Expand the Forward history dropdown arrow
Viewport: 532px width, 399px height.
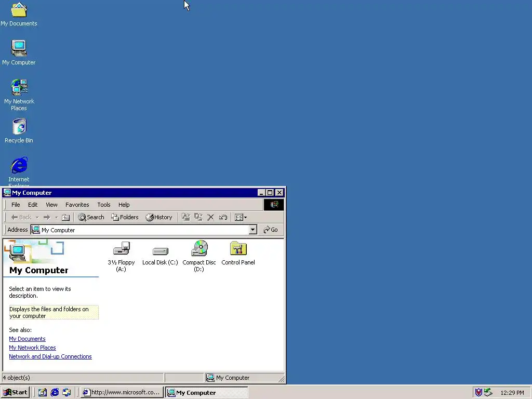click(56, 218)
